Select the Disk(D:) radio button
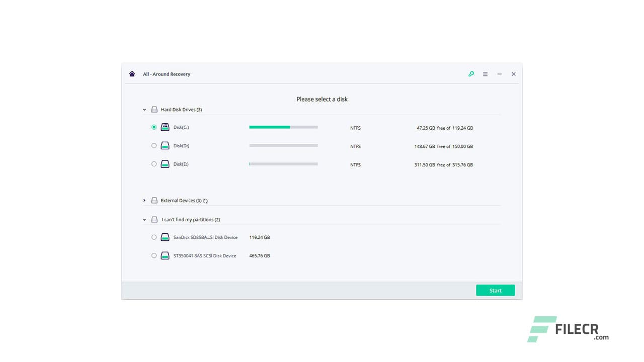 (x=154, y=145)
